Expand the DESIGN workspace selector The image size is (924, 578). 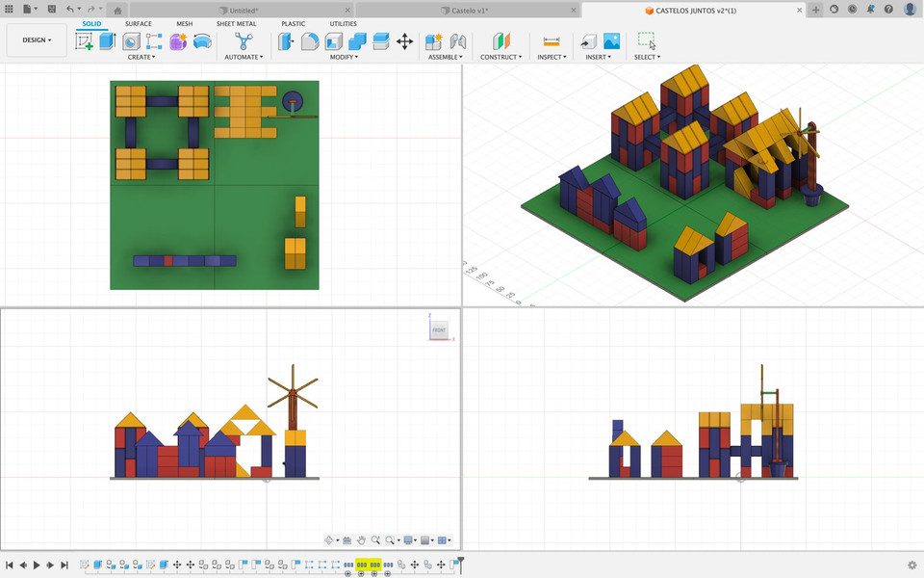point(36,39)
